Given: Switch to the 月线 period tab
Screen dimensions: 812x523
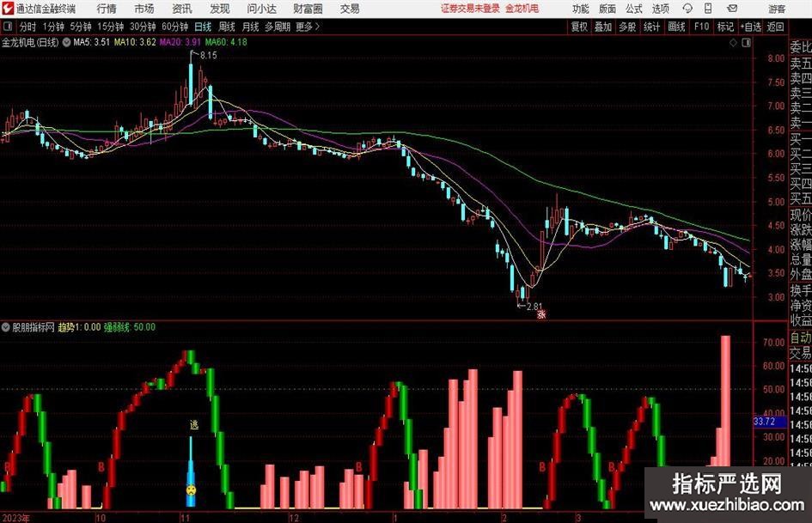Looking at the screenshot, I should 251,27.
